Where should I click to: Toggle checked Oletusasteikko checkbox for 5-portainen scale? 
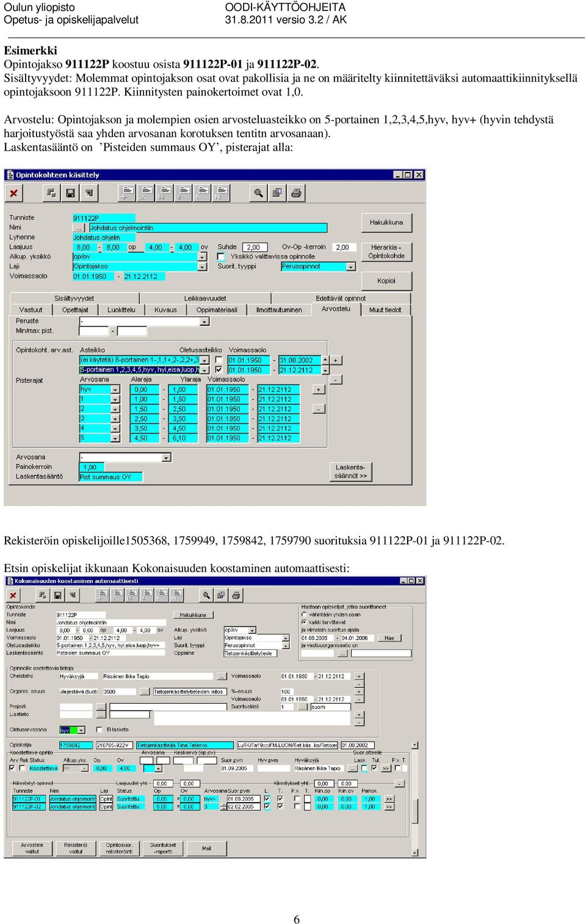[219, 370]
